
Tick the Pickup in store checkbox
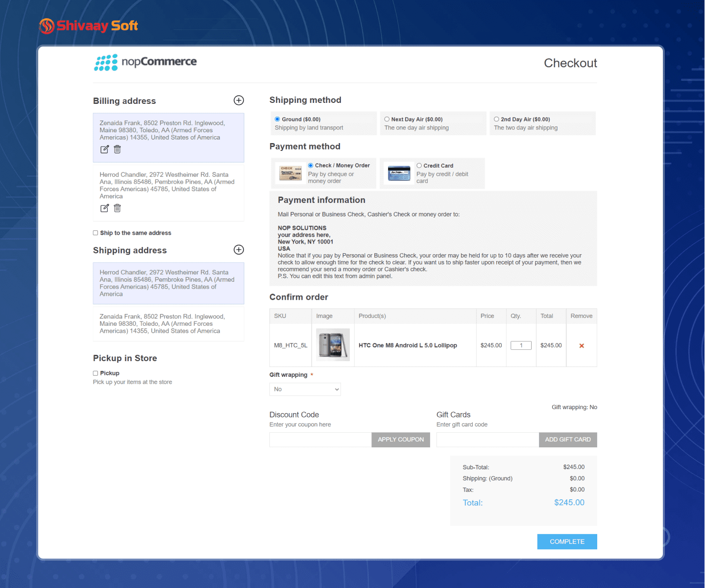pyautogui.click(x=96, y=373)
